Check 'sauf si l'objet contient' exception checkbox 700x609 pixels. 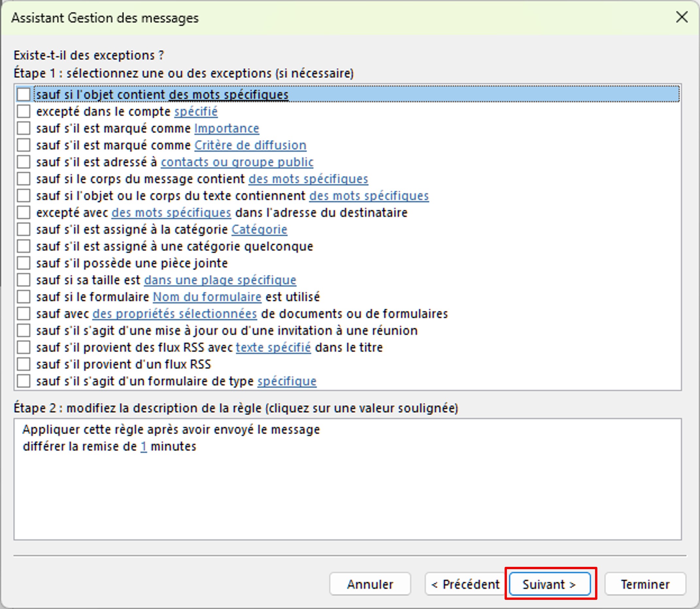24,94
